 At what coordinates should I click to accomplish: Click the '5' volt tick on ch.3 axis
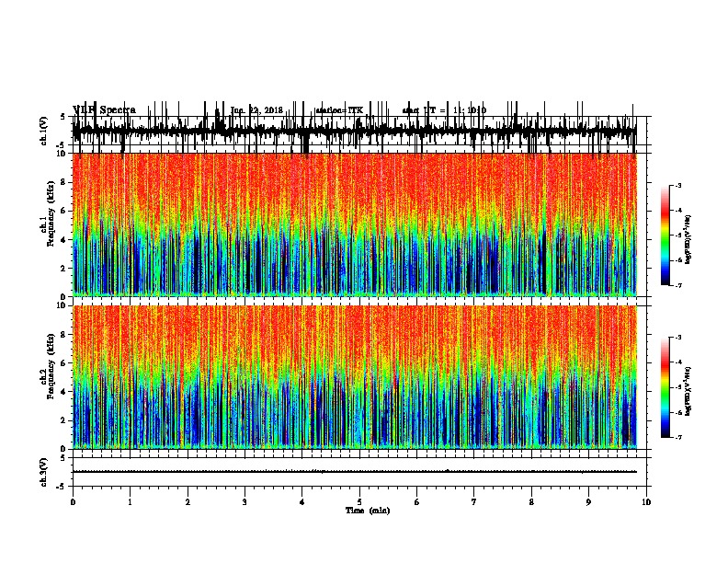[x=64, y=458]
